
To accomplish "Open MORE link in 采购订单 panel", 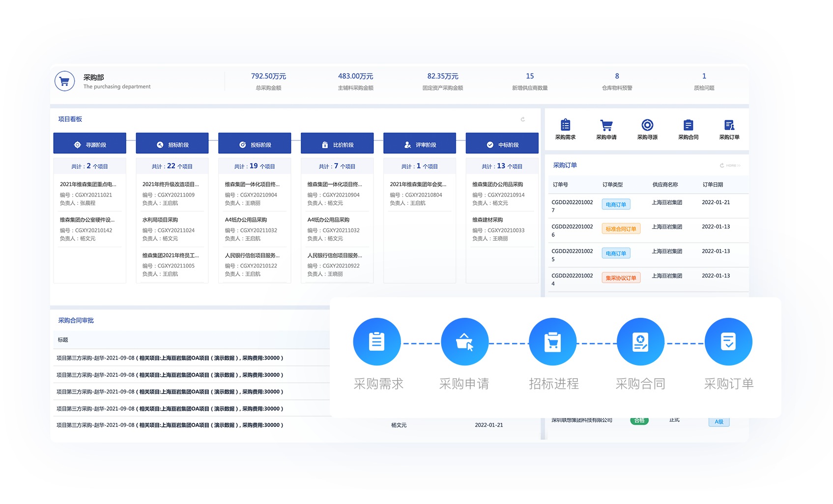I will click(x=730, y=166).
